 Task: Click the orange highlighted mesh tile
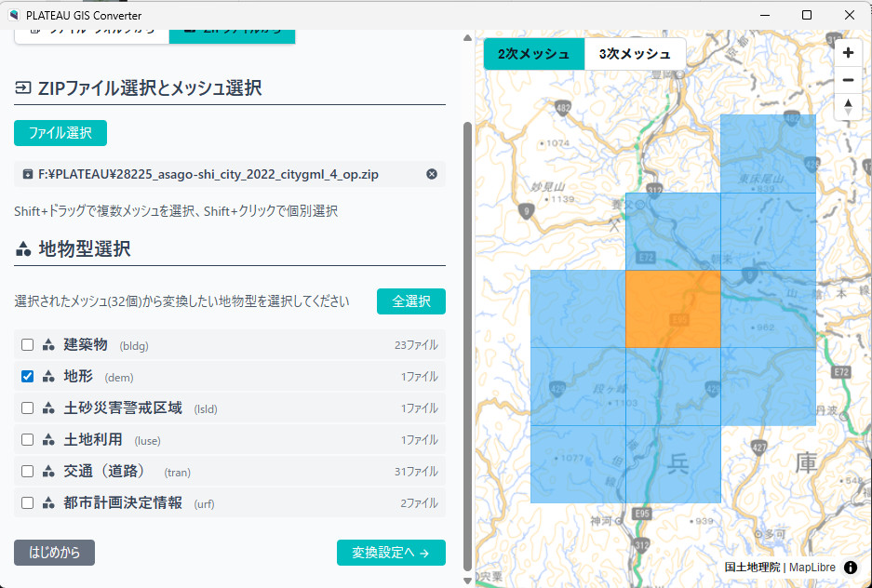pos(672,309)
